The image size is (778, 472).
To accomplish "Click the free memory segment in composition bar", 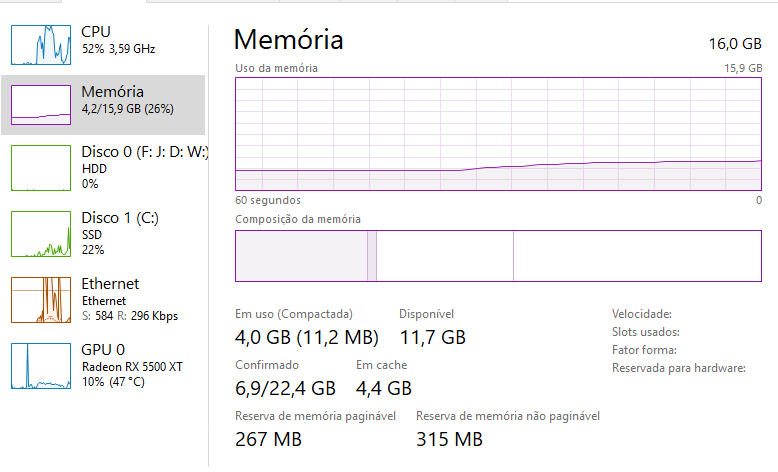I will pos(638,256).
